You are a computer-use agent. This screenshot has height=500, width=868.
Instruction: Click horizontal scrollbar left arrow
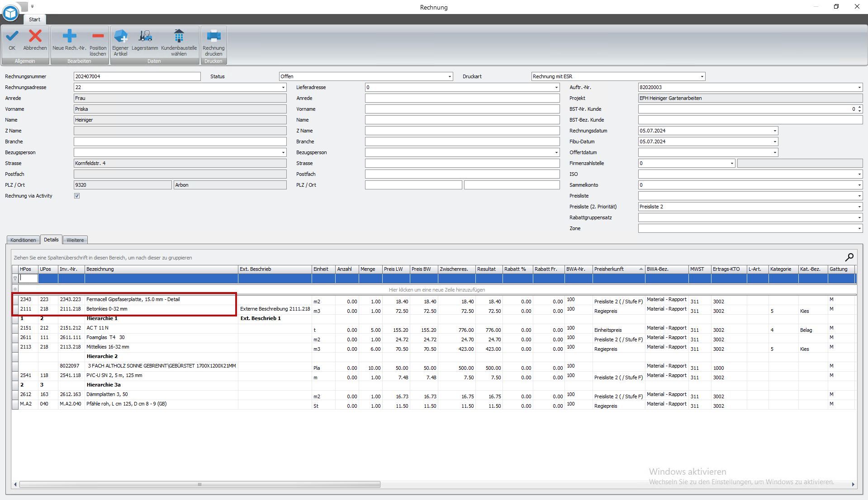click(15, 485)
